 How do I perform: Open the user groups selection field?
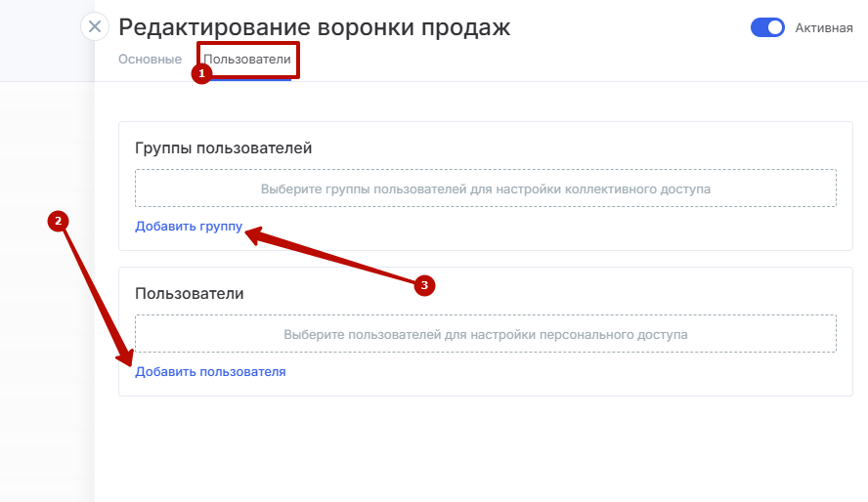pos(485,188)
